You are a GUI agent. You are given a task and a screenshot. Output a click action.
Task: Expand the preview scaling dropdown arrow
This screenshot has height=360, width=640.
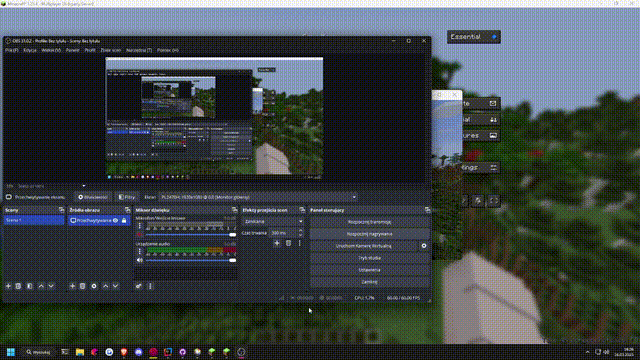[84, 186]
